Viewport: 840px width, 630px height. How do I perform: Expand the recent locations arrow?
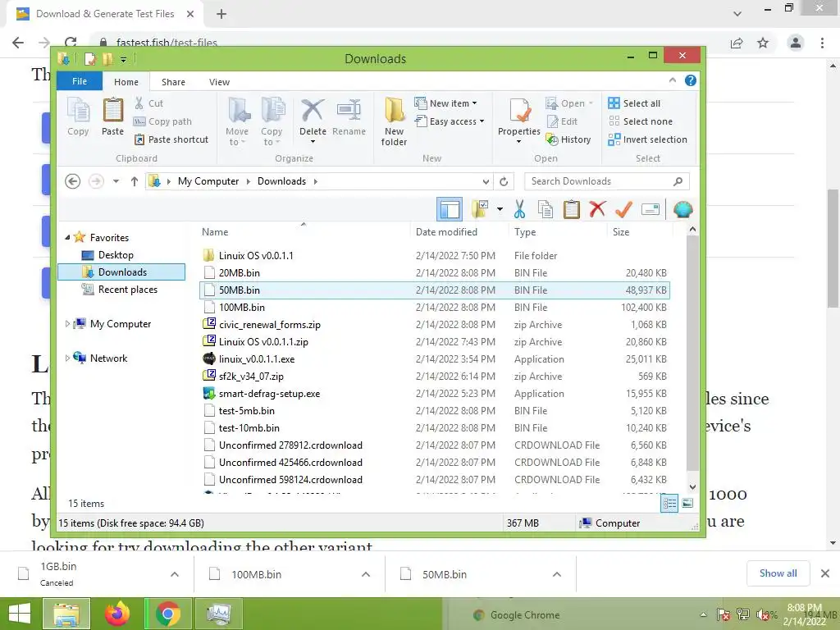(x=116, y=181)
